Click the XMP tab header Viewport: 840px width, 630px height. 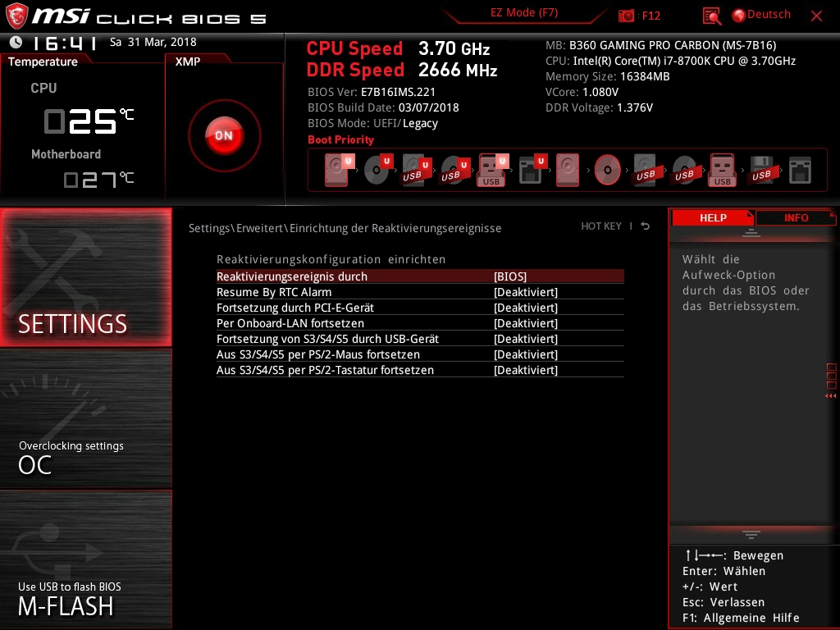pyautogui.click(x=188, y=62)
